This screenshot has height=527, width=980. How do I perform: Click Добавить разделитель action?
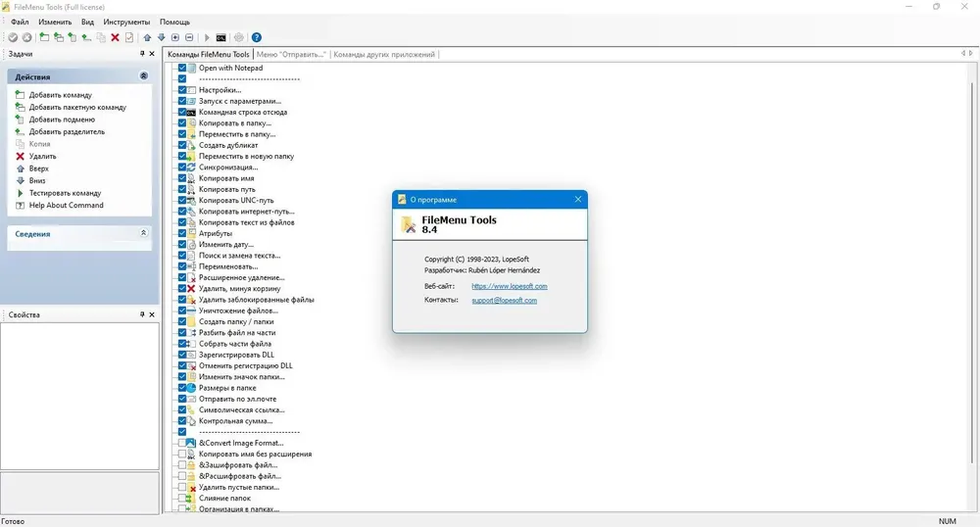pyautogui.click(x=67, y=131)
